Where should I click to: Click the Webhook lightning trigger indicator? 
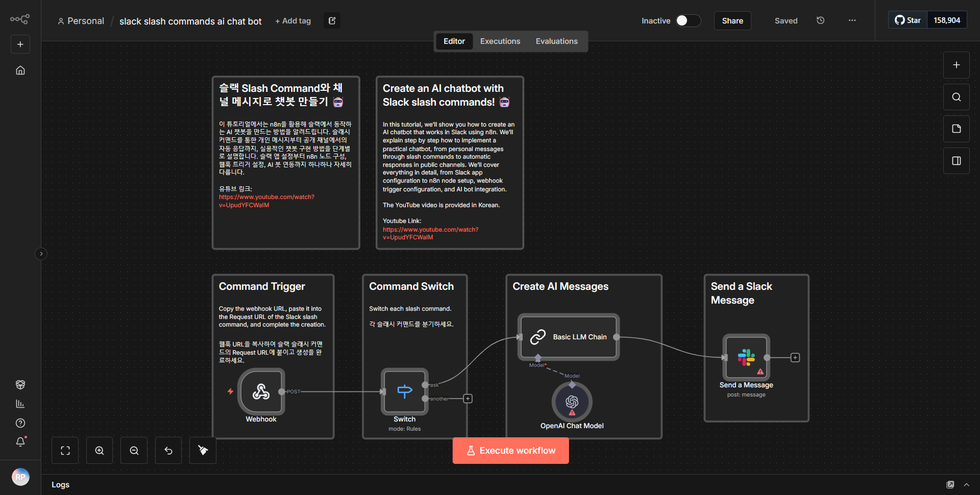coord(230,391)
